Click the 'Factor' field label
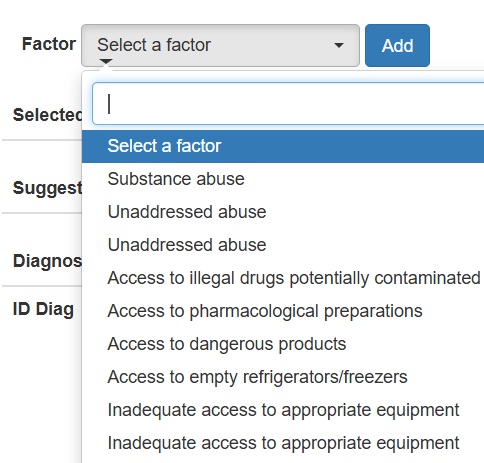Viewport: 484px width, 463px height. click(x=49, y=44)
